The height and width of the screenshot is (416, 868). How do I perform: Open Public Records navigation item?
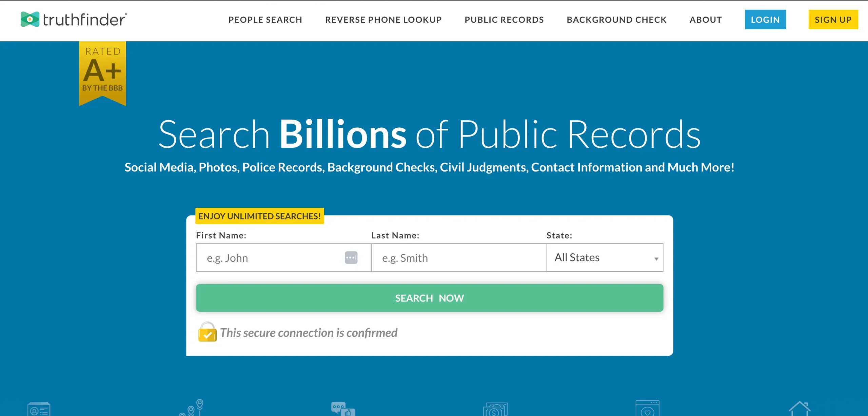(x=504, y=20)
